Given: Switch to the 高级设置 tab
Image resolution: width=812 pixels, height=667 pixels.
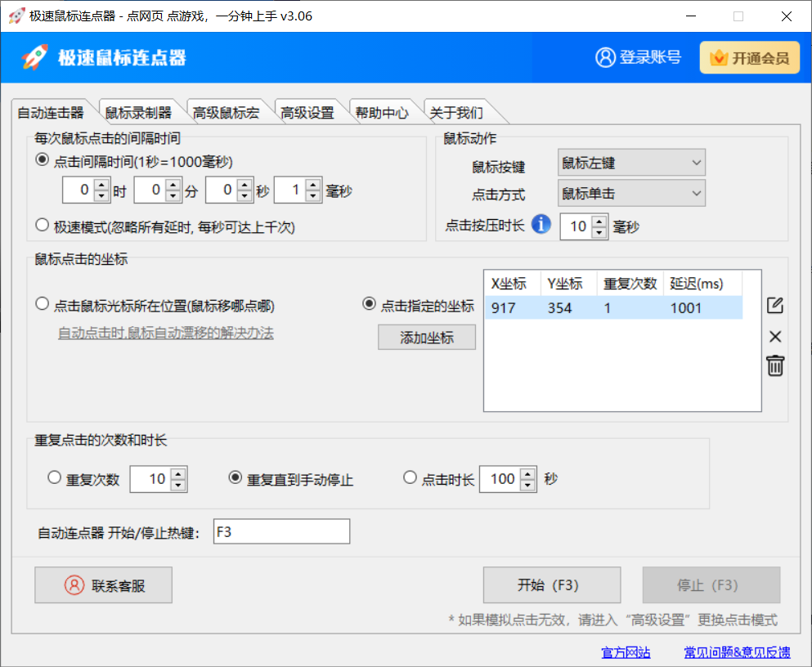Looking at the screenshot, I should [309, 110].
